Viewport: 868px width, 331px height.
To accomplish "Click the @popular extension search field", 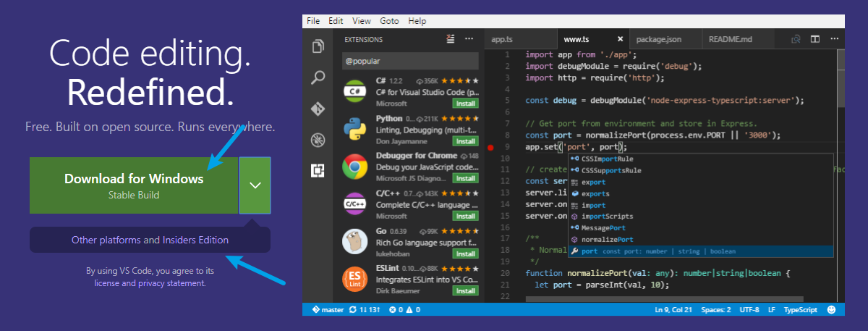I will coord(410,62).
